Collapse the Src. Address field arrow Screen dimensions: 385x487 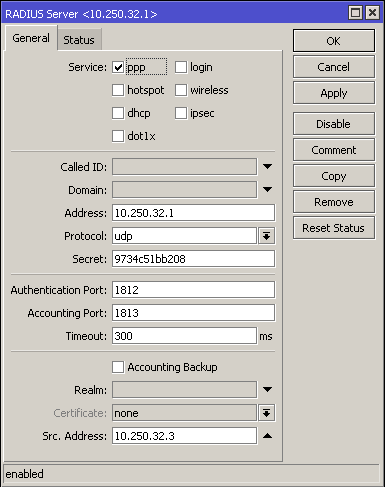coord(267,436)
